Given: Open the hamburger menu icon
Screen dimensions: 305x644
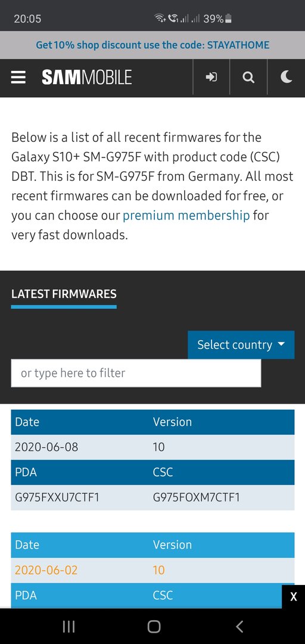Looking at the screenshot, I should pos(18,77).
